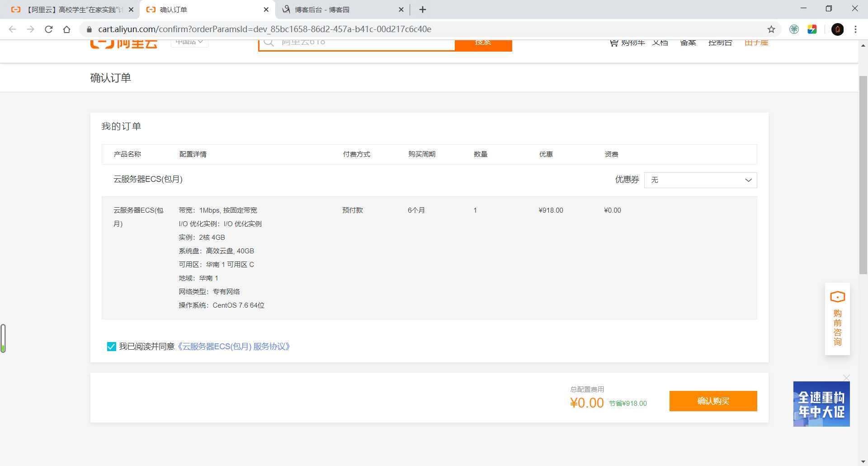Click the address bar URL
Viewport: 868px width, 466px height.
pyautogui.click(x=264, y=29)
